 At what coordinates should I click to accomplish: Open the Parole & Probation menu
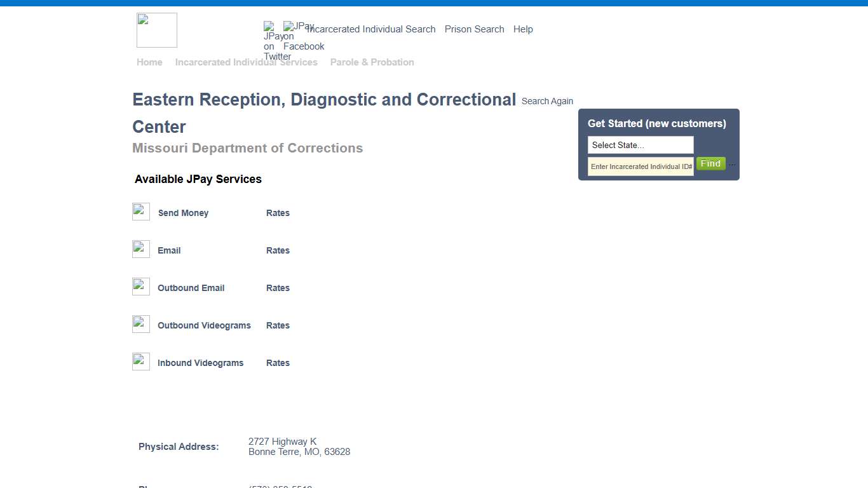pyautogui.click(x=372, y=62)
